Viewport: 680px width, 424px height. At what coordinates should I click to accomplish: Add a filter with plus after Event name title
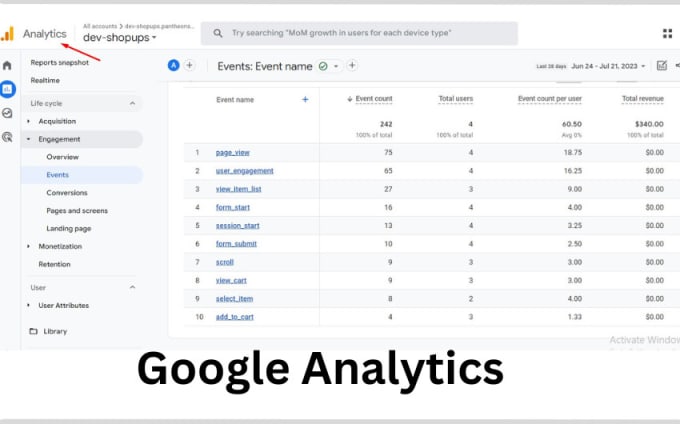point(352,65)
